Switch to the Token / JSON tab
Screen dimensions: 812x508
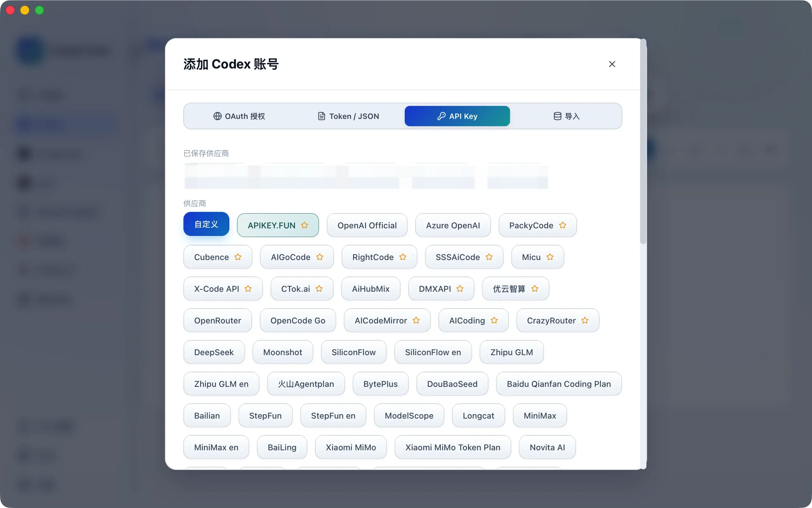[348, 116]
